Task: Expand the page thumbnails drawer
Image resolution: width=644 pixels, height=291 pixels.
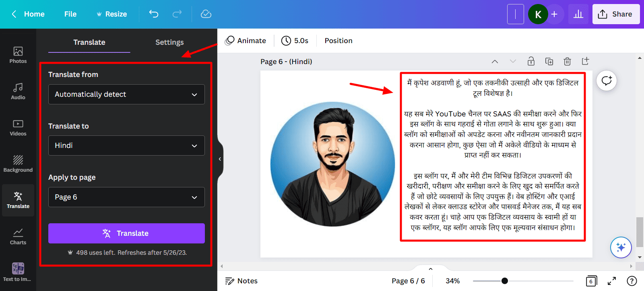Action: tap(431, 269)
